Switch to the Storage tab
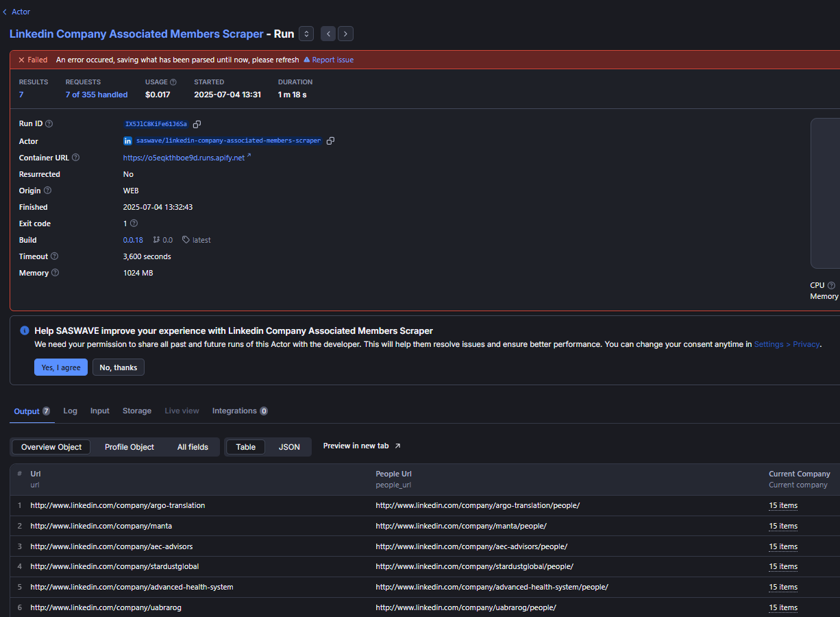Viewport: 840px width, 617px height. 137,411
